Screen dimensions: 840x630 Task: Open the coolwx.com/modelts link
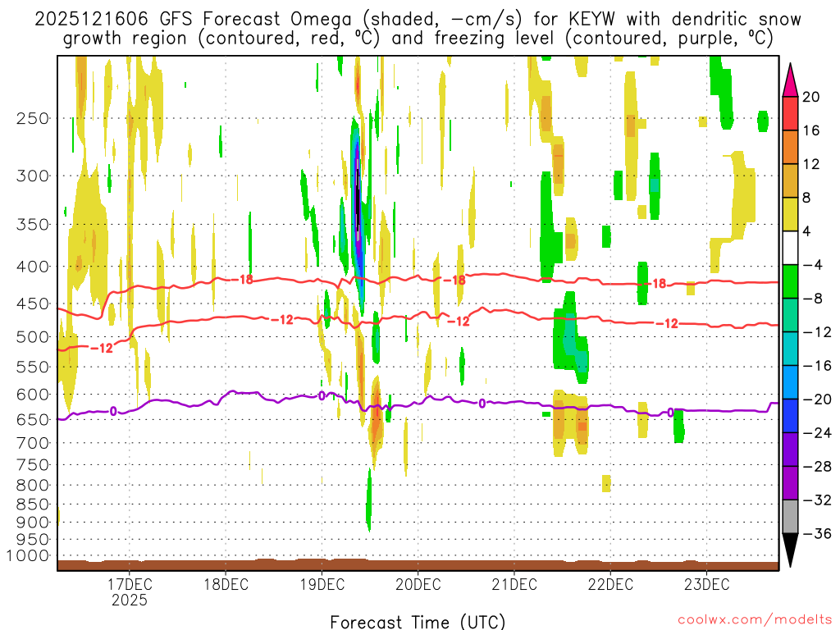coord(755,620)
